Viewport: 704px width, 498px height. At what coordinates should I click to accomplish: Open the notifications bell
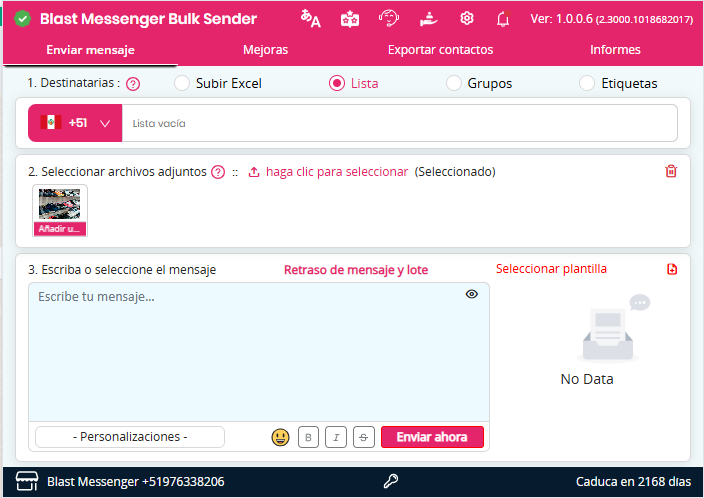point(503,19)
